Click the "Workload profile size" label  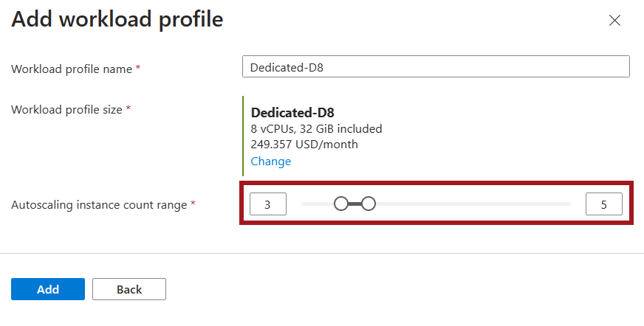coord(67,109)
